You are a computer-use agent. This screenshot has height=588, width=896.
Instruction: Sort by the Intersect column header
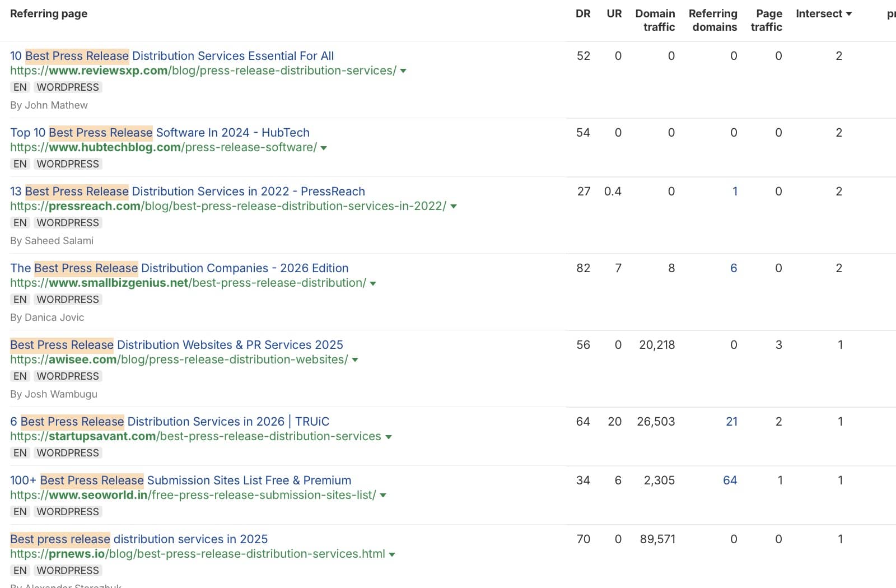824,13
